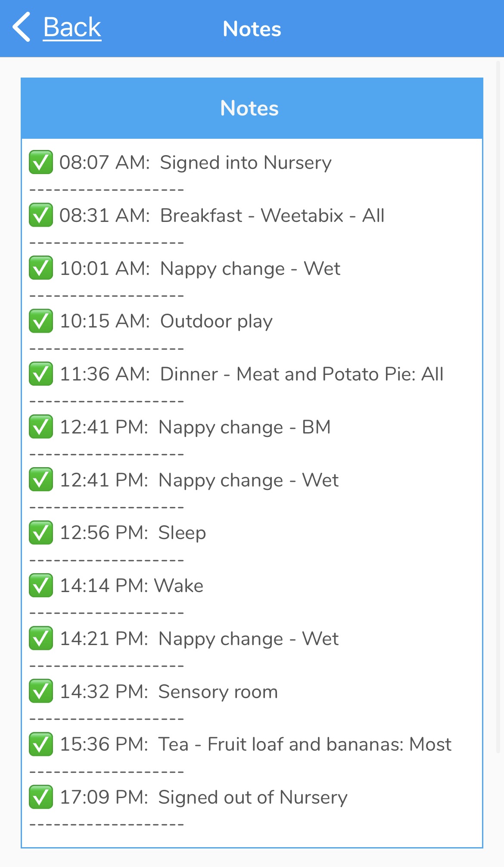Click the checkmark beside 12:56 PM Sleep
This screenshot has height=867, width=504.
[41, 533]
